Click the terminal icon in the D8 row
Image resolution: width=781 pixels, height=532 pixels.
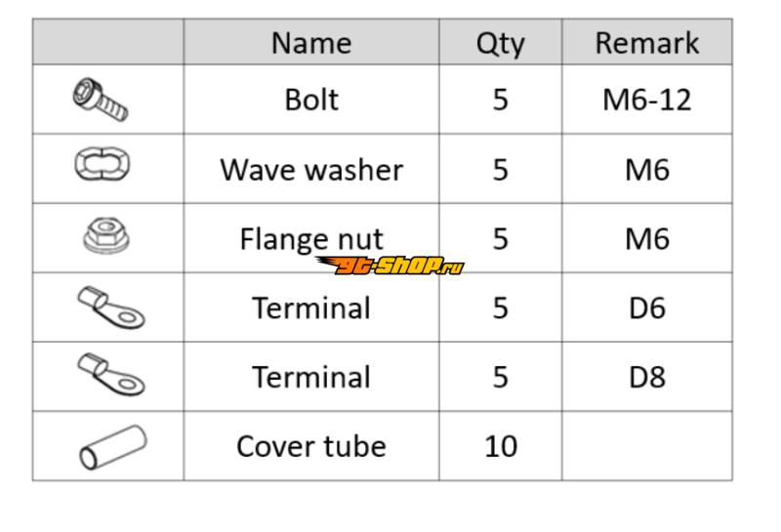[109, 374]
